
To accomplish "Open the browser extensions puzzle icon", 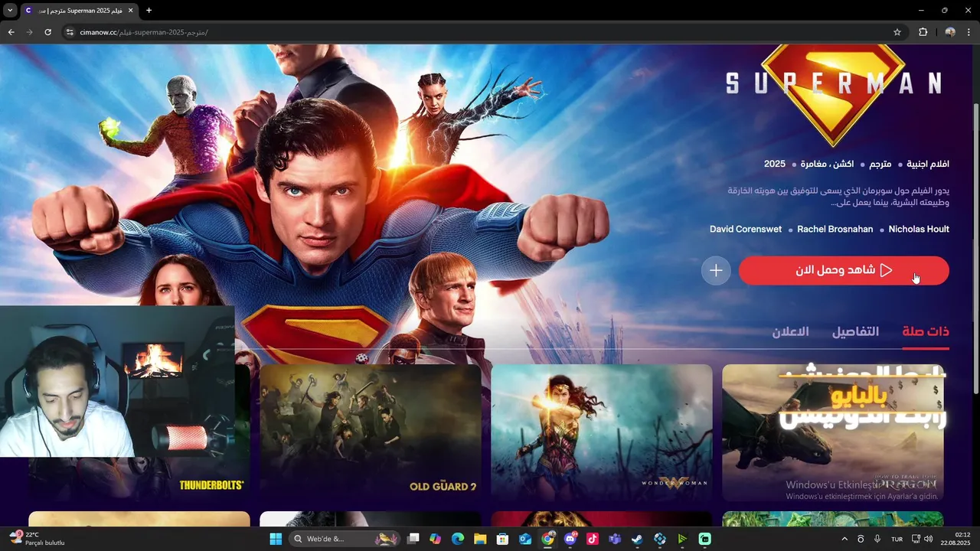I will pos(923,32).
